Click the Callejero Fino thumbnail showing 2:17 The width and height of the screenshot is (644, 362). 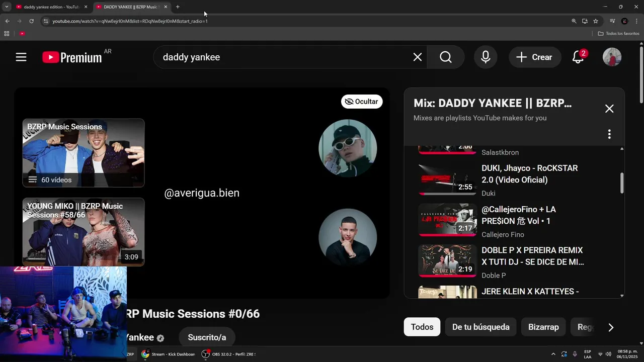tap(447, 220)
